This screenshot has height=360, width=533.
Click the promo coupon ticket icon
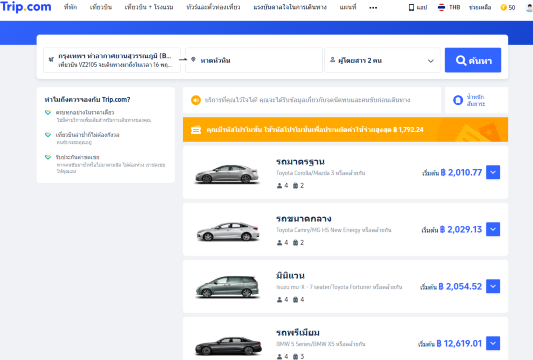pos(196,130)
